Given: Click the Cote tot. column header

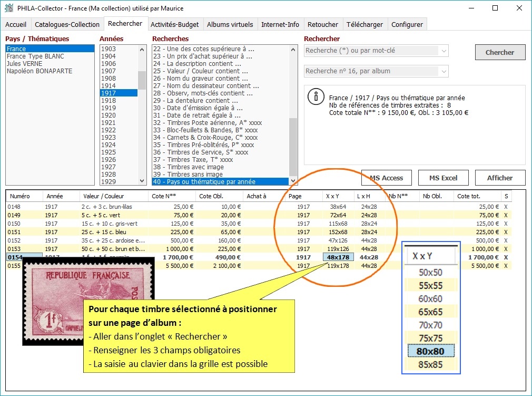Looking at the screenshot, I should point(477,196).
